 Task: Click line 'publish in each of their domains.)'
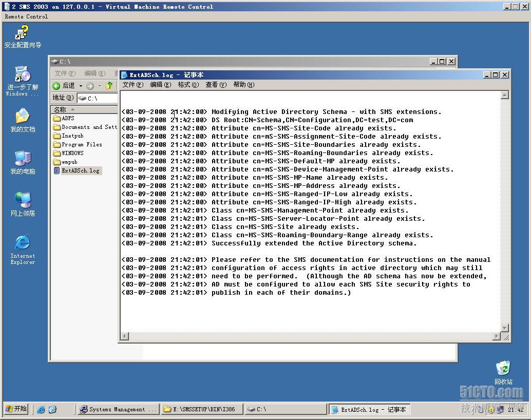tap(281, 292)
